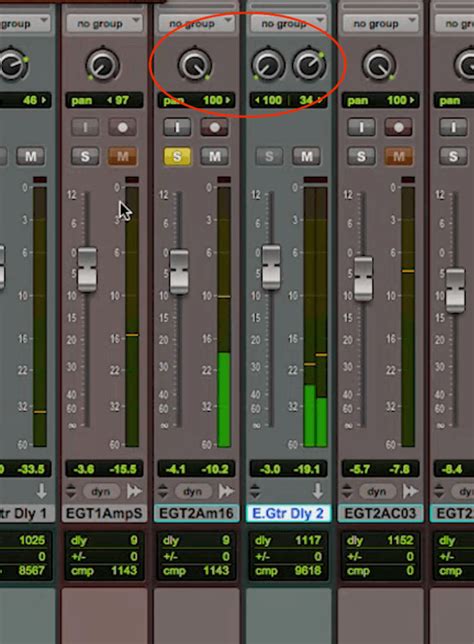Open the no group dropdown on EGT1AmpS

pos(104,24)
